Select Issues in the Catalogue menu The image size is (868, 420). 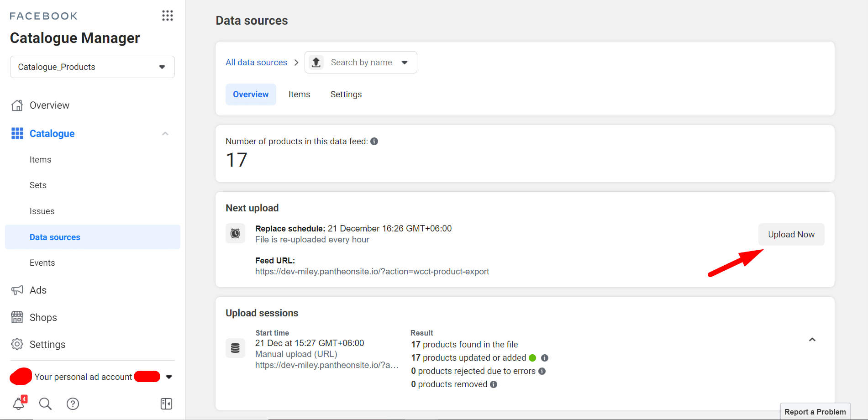click(42, 211)
